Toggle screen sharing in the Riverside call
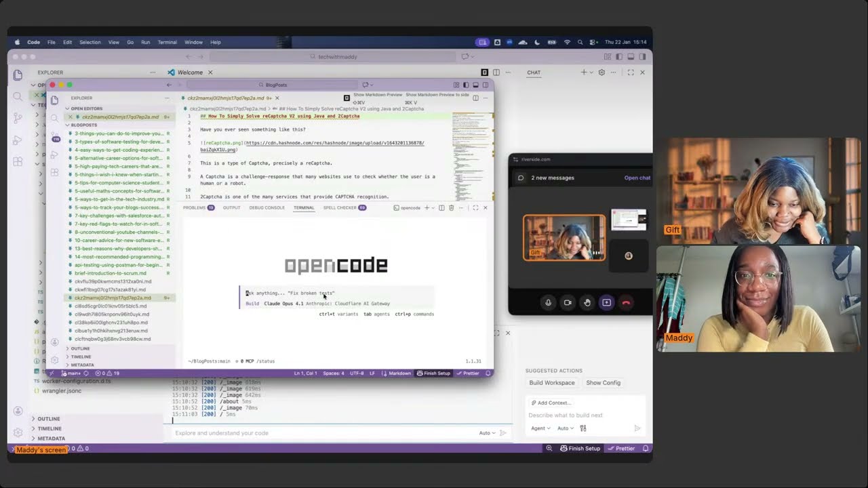Screen dimensions: 868x488 606,302
